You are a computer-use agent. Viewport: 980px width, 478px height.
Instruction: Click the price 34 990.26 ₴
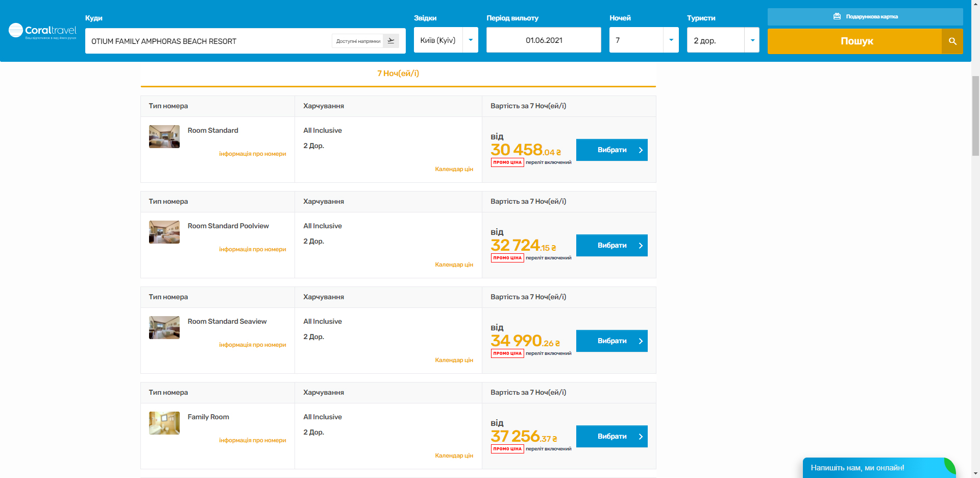click(x=525, y=341)
